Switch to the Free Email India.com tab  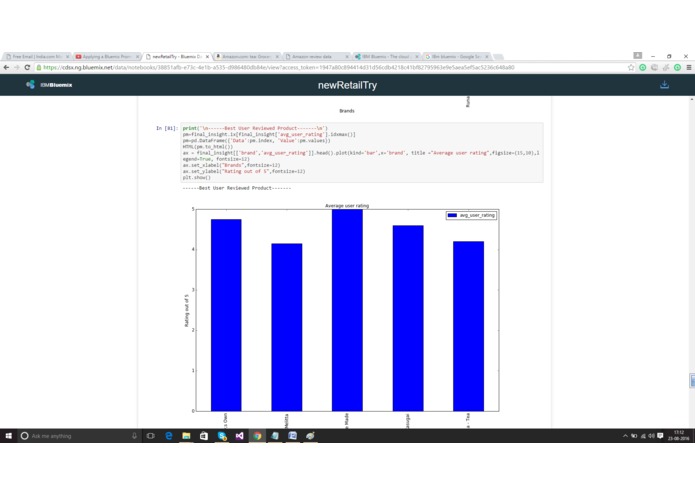tap(37, 57)
